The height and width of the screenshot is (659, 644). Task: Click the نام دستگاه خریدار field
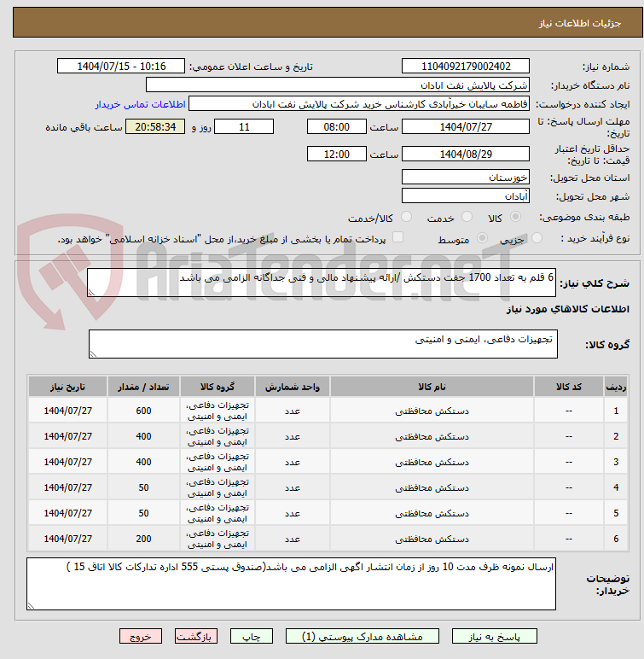coord(337,85)
